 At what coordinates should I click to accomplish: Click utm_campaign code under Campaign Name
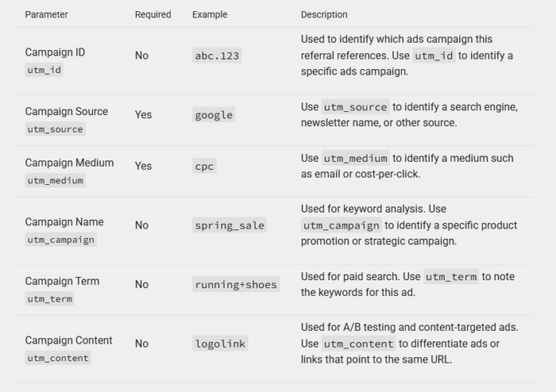pos(60,240)
